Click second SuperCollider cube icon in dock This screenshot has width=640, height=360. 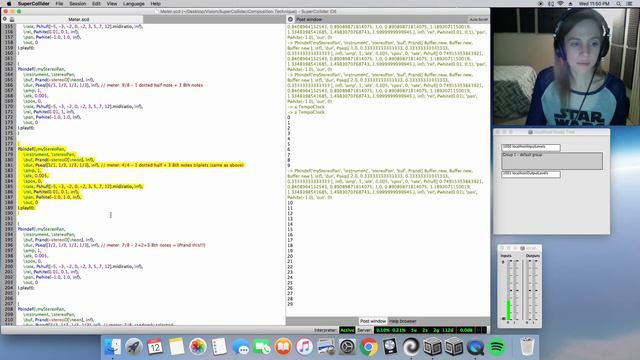(454, 347)
